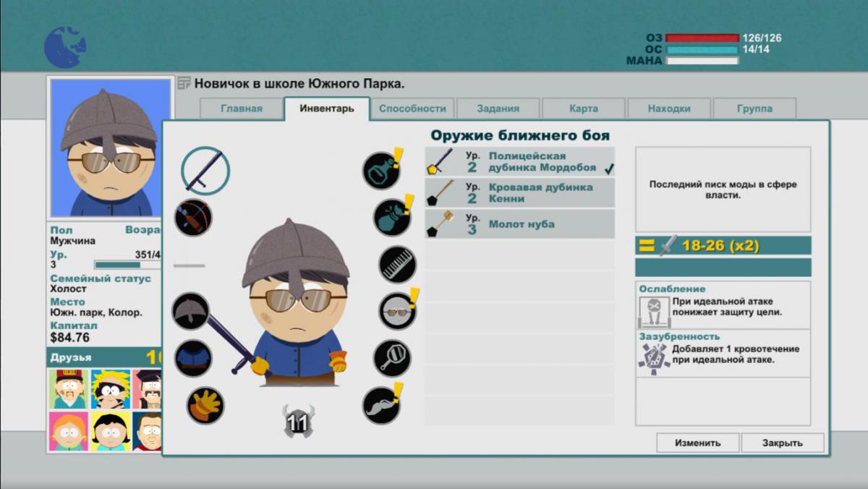The width and height of the screenshot is (868, 489).
Task: Switch to the Способности tab
Action: 412,109
